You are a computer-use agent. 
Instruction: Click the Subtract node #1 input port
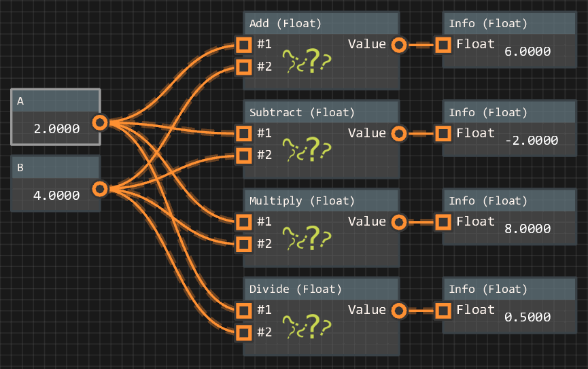244,133
